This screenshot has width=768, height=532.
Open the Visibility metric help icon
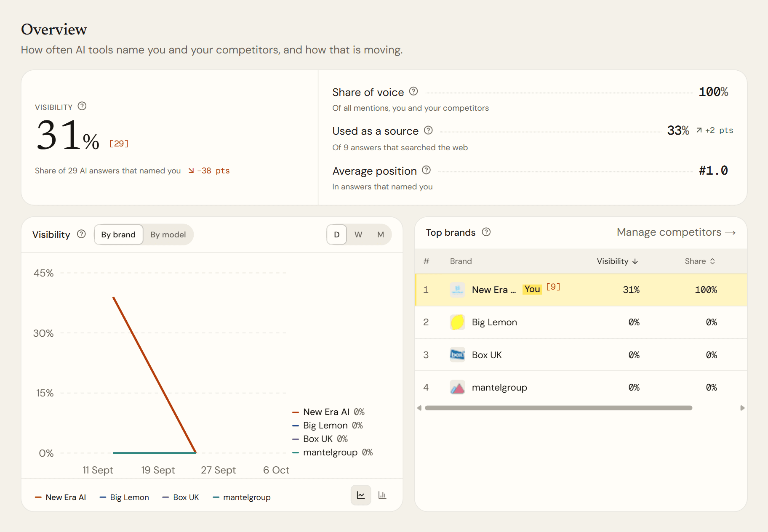pos(82,106)
